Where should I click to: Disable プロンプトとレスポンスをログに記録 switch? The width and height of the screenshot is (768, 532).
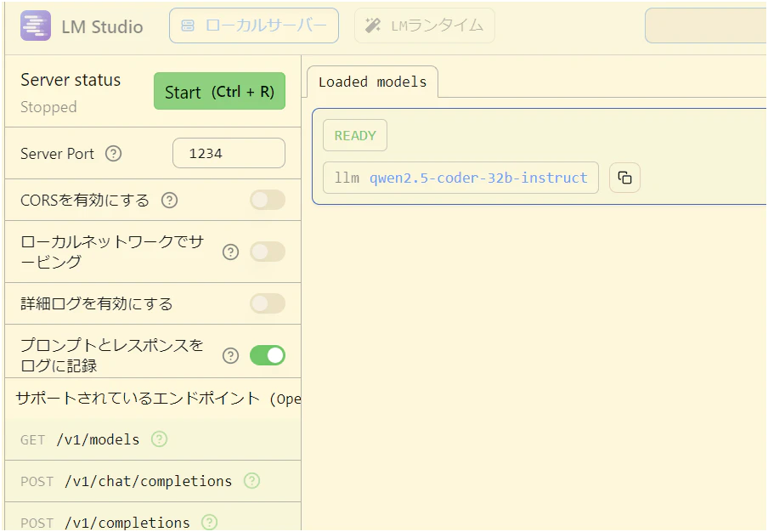268,355
